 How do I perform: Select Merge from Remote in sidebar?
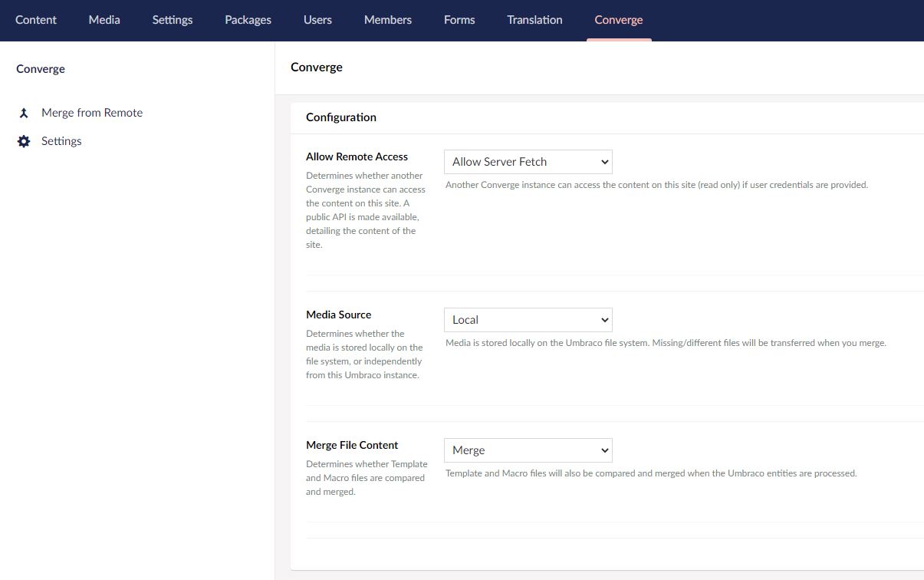pos(92,113)
